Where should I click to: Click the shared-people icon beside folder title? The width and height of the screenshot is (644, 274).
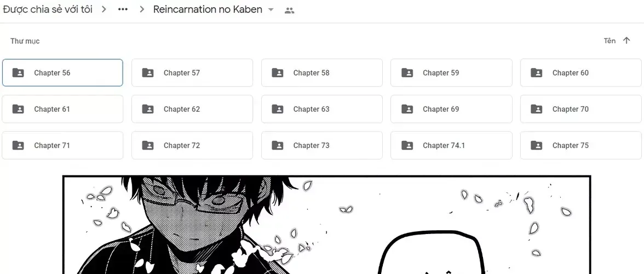coord(290,10)
